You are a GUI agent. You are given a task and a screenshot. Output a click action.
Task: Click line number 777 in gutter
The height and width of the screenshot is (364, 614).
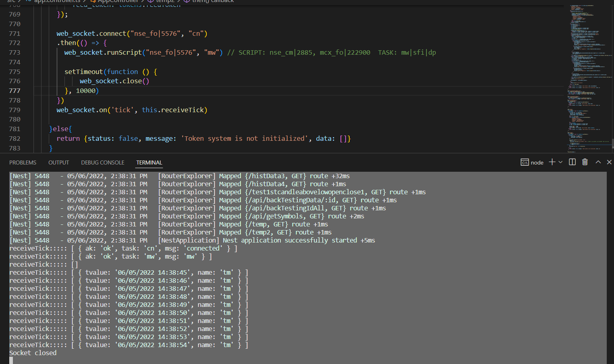(x=14, y=91)
